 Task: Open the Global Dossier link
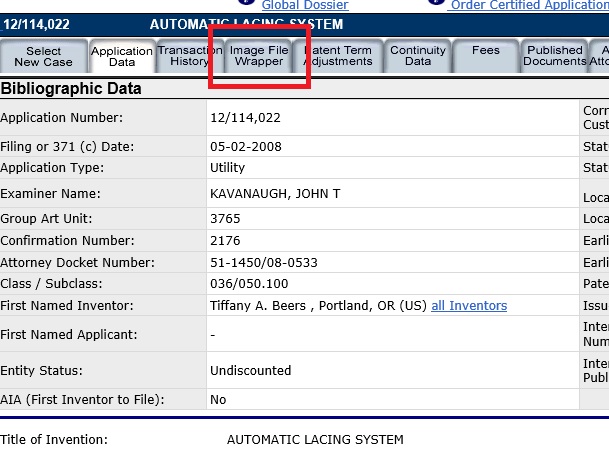point(305,5)
